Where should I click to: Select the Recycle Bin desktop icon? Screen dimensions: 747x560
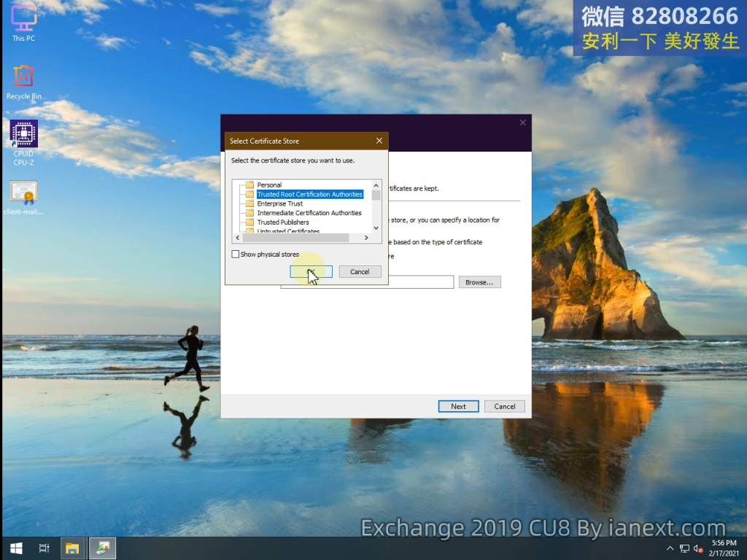point(23,80)
